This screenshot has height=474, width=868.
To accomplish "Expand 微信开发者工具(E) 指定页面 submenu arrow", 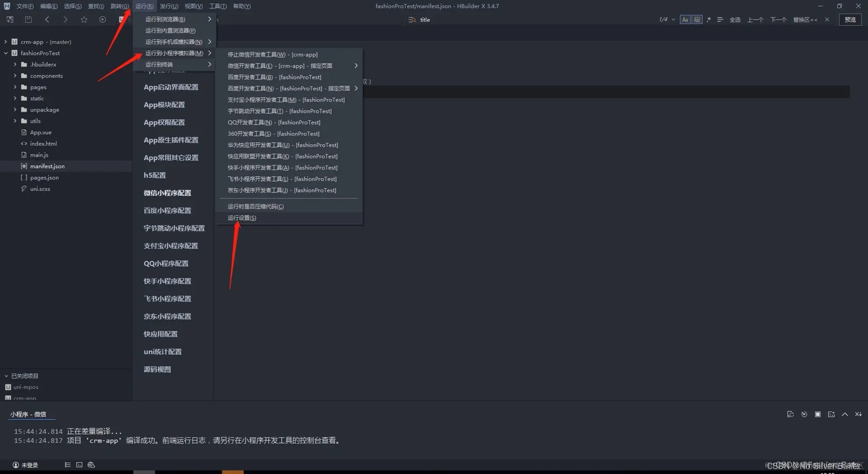I will point(356,66).
